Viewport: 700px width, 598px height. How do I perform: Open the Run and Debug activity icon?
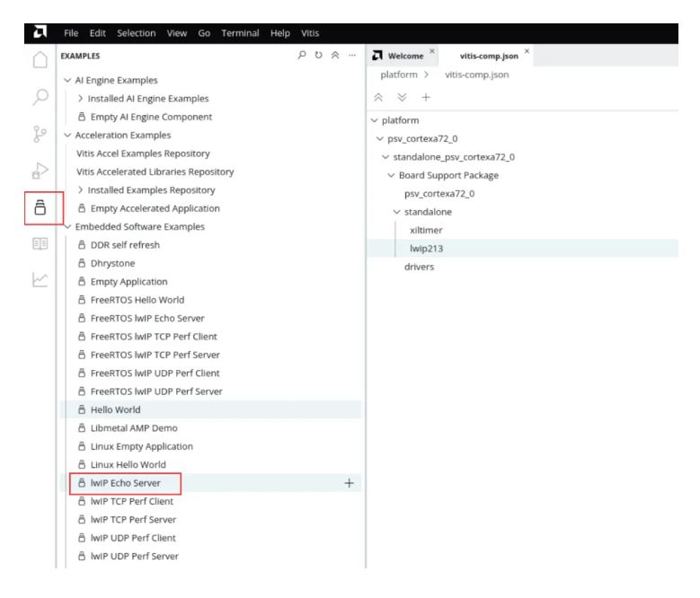pyautogui.click(x=40, y=171)
